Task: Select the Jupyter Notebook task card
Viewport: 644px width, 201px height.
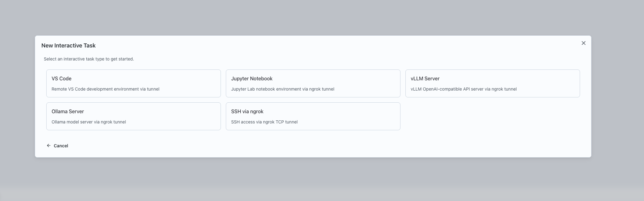Action: (x=313, y=83)
